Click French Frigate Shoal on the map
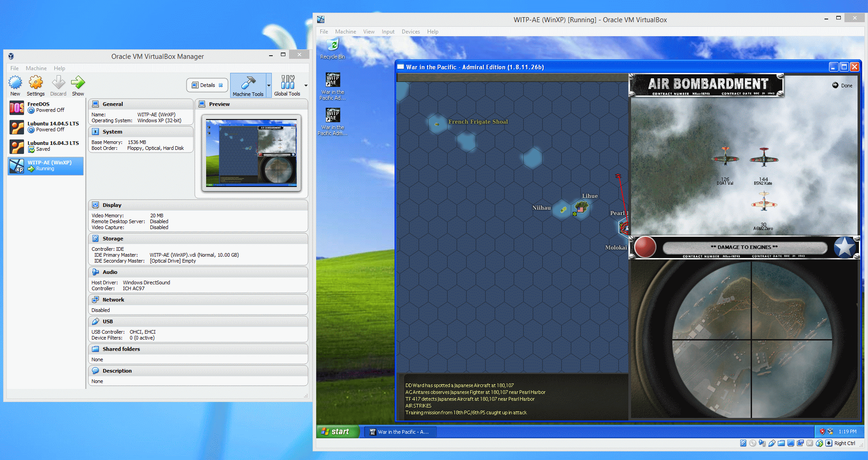 [x=437, y=124]
